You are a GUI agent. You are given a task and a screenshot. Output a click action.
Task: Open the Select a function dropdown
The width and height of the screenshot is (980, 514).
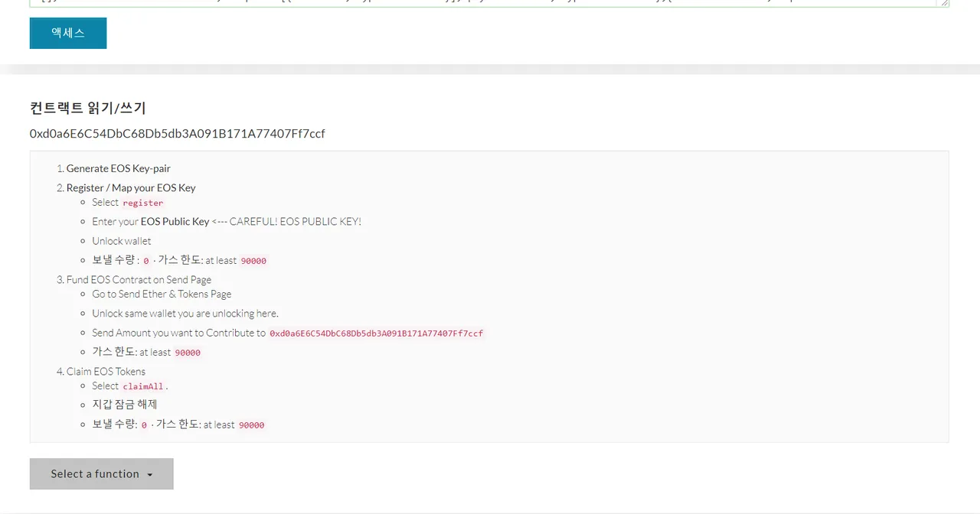coord(102,473)
